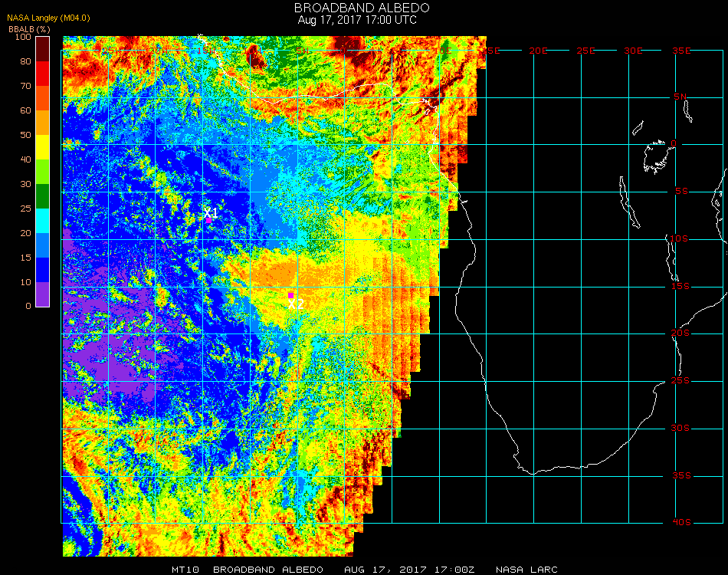Screen dimensions: 728x575
Task: Pick the cyan 20–25 colorbar segment
Action: click(x=43, y=221)
